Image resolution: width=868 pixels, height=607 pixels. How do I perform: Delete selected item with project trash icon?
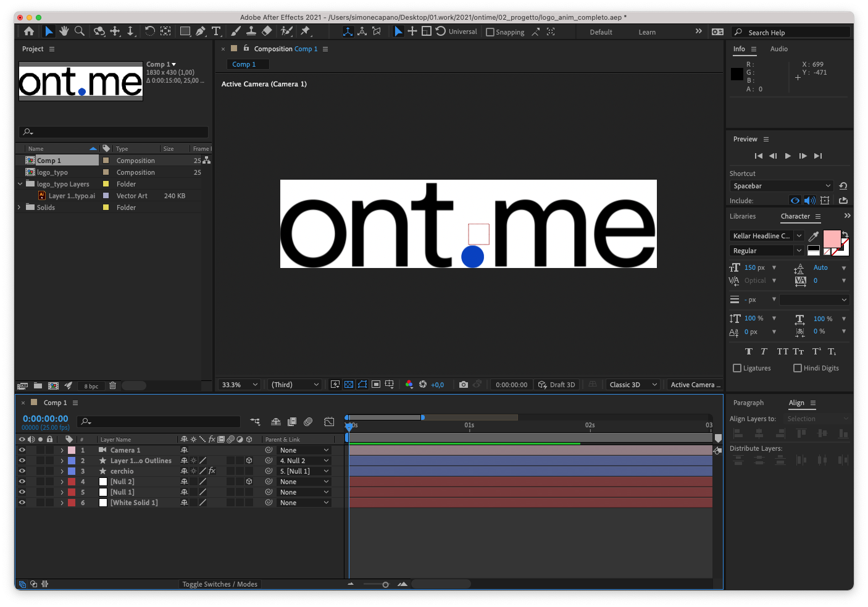pyautogui.click(x=112, y=385)
